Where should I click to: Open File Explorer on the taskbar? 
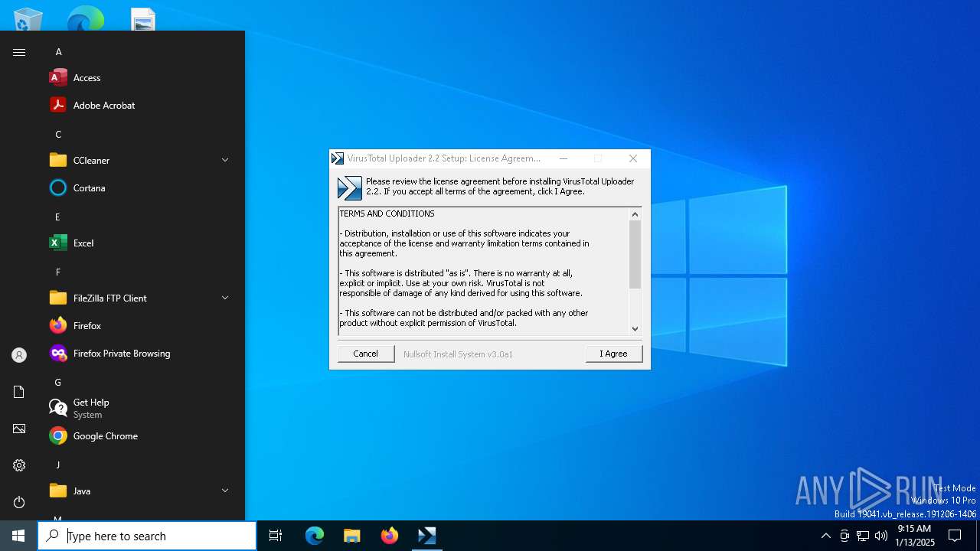[352, 536]
